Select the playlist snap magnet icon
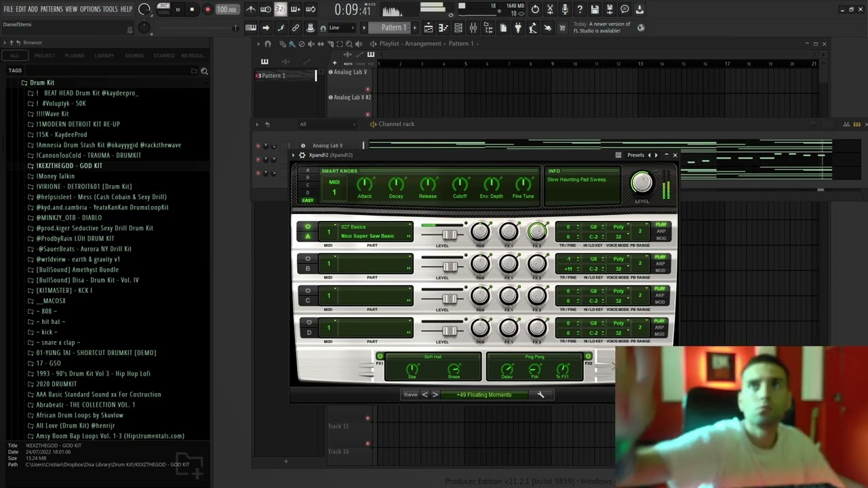The width and height of the screenshot is (868, 488). click(x=268, y=43)
